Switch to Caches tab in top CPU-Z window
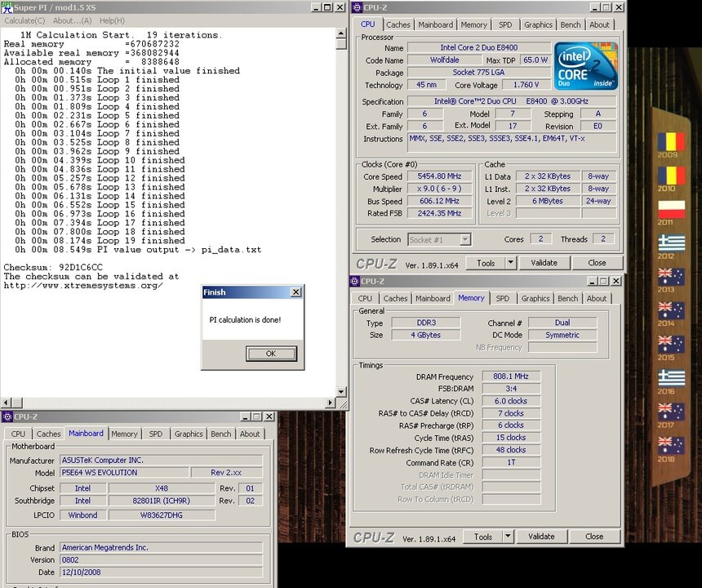 pos(398,24)
